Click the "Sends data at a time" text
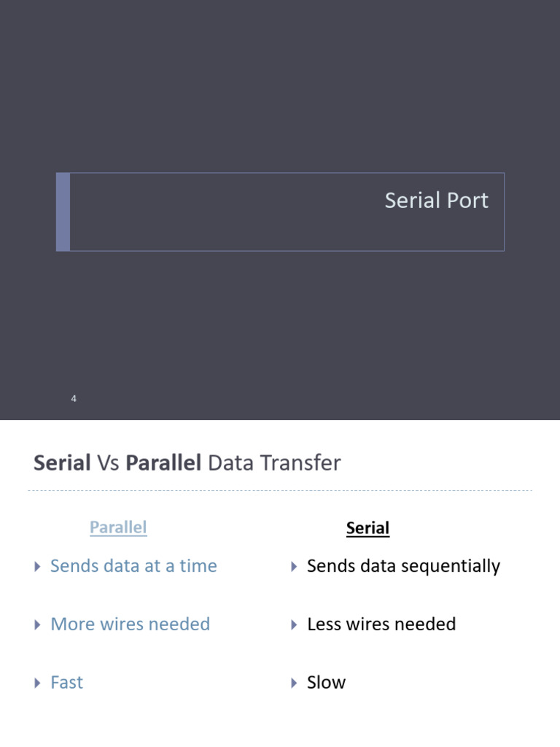 point(133,566)
